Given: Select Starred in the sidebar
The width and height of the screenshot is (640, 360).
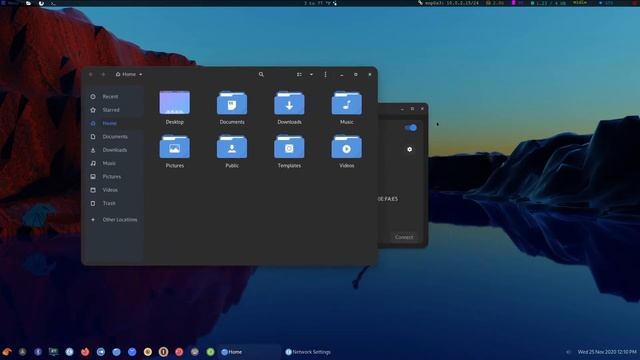Looking at the screenshot, I should tap(114, 110).
